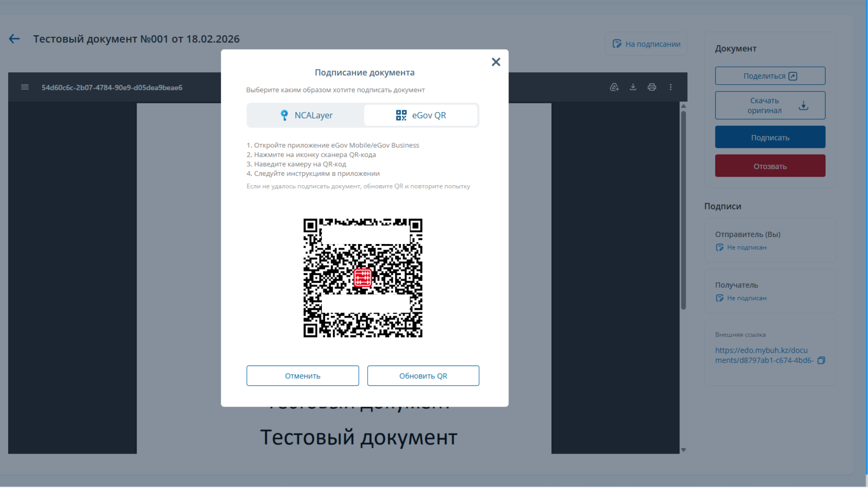
Task: Click the annotation icon in the viewer toolbar
Action: (x=614, y=87)
